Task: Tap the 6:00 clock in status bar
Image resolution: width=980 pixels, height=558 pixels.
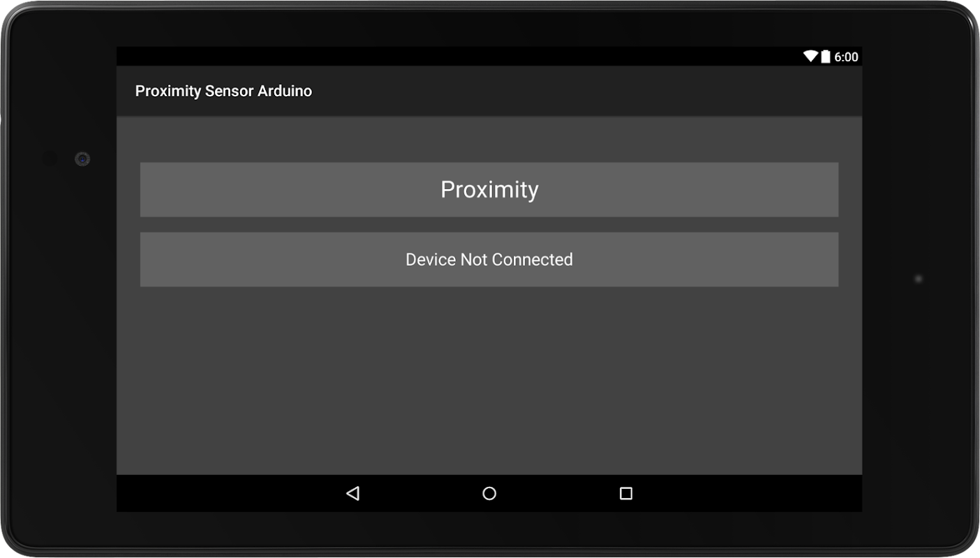Action: tap(846, 57)
